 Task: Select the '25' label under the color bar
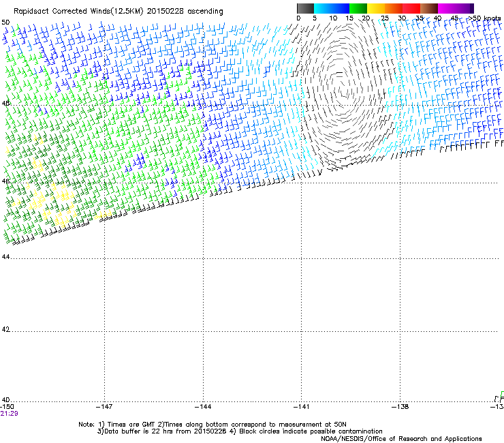(385, 18)
